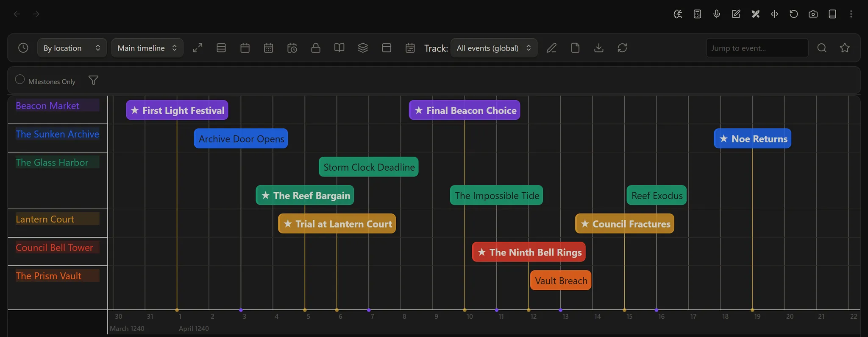Click the Jump to event search field

757,48
